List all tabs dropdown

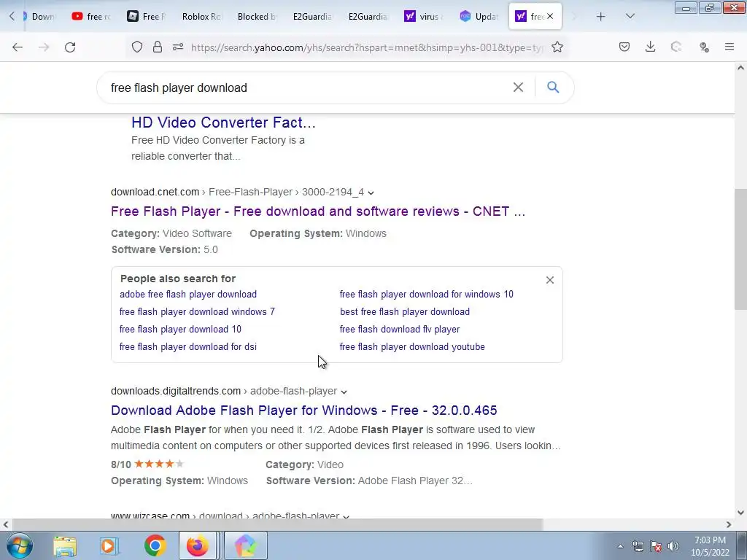(630, 16)
